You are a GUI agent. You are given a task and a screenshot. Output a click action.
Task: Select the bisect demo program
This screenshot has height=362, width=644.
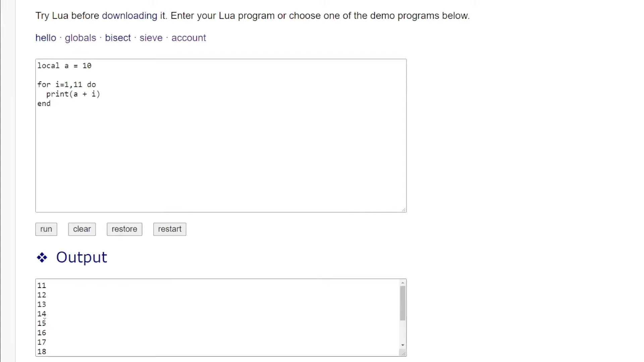pos(118,38)
